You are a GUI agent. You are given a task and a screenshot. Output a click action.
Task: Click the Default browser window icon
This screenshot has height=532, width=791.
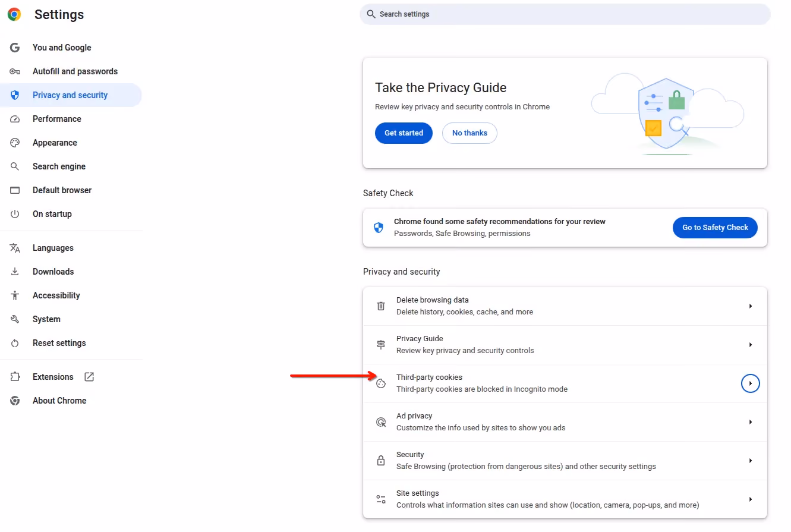click(15, 190)
